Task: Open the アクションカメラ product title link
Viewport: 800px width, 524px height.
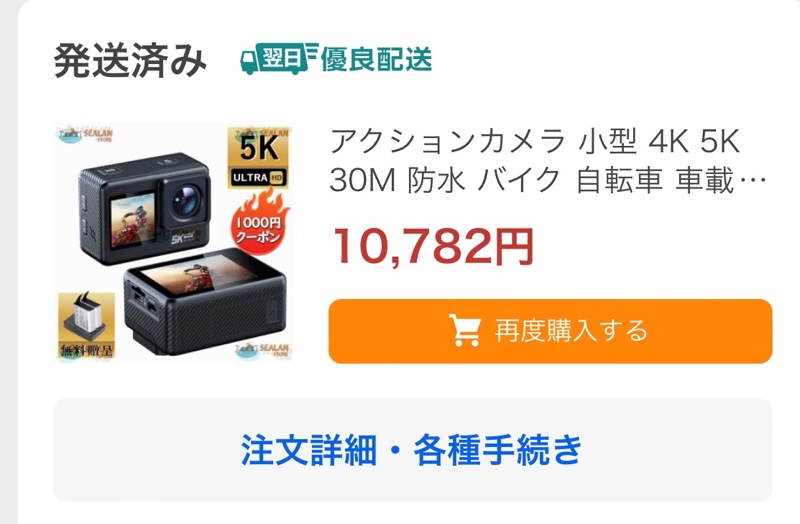Action: click(x=547, y=160)
